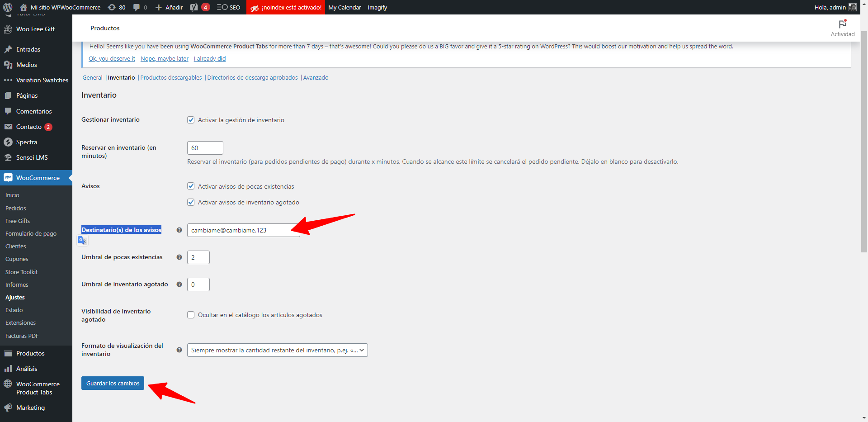Click the Contacto envelope icon
The height and width of the screenshot is (422, 868).
(x=8, y=127)
